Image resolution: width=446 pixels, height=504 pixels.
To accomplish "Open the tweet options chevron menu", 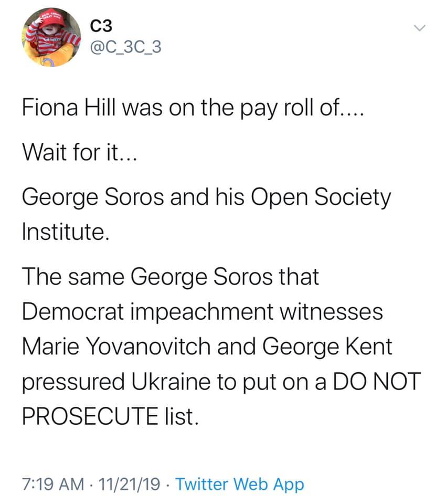I will (x=420, y=28).
